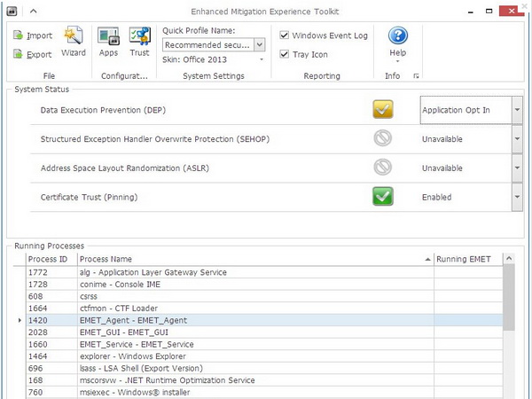Viewport: 532px width, 399px height.
Task: Sort by the Process Name column header
Action: [x=255, y=259]
